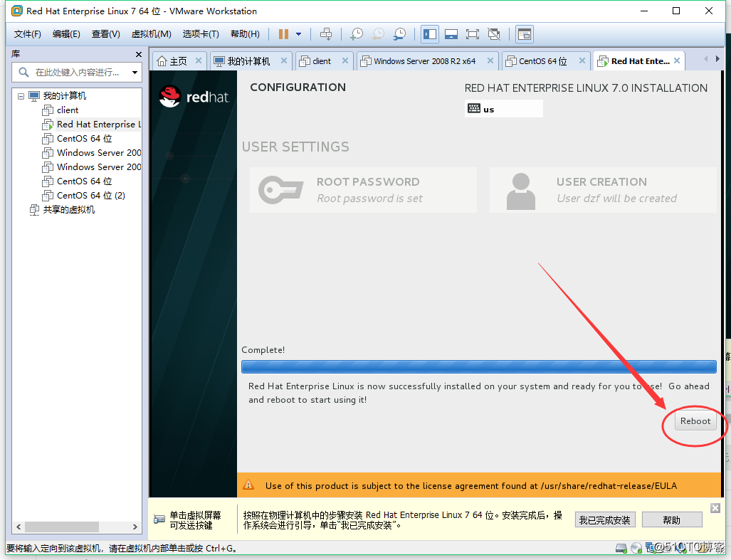Image resolution: width=731 pixels, height=560 pixels.
Task: Open the 虚拟机(M) menu
Action: pos(151,34)
